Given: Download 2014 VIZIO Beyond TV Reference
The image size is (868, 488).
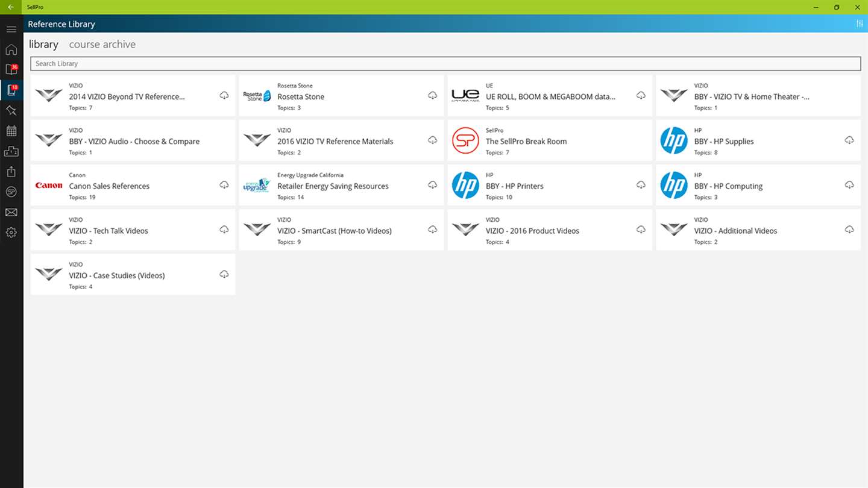Looking at the screenshot, I should pos(224,95).
